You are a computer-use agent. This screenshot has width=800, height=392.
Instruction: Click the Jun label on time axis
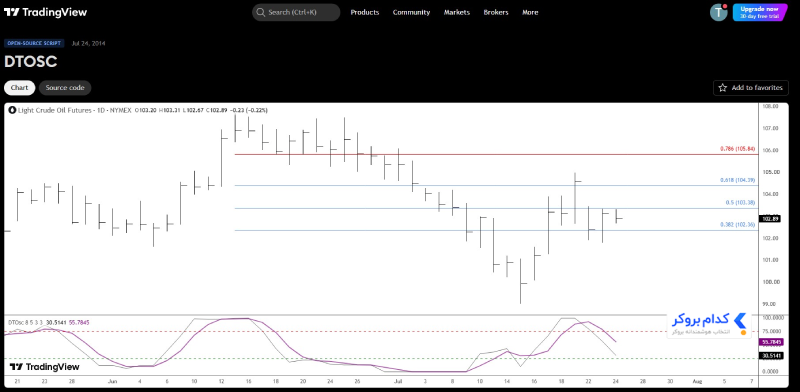coord(112,381)
